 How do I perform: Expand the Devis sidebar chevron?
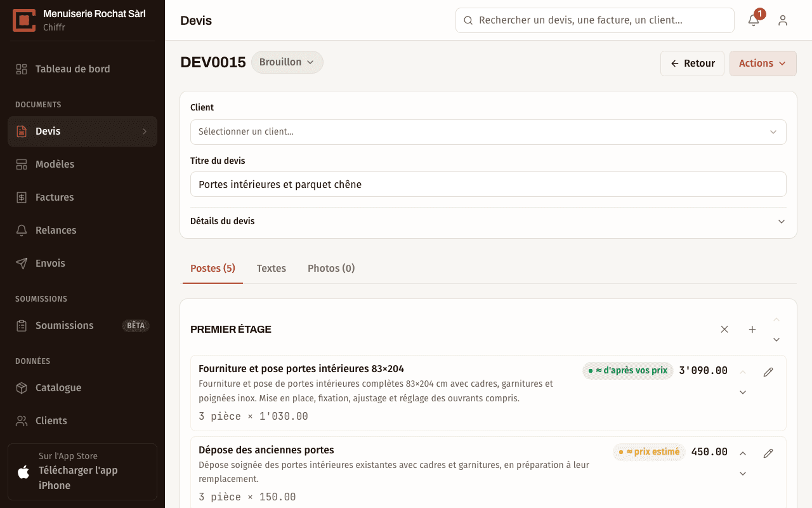point(145,131)
